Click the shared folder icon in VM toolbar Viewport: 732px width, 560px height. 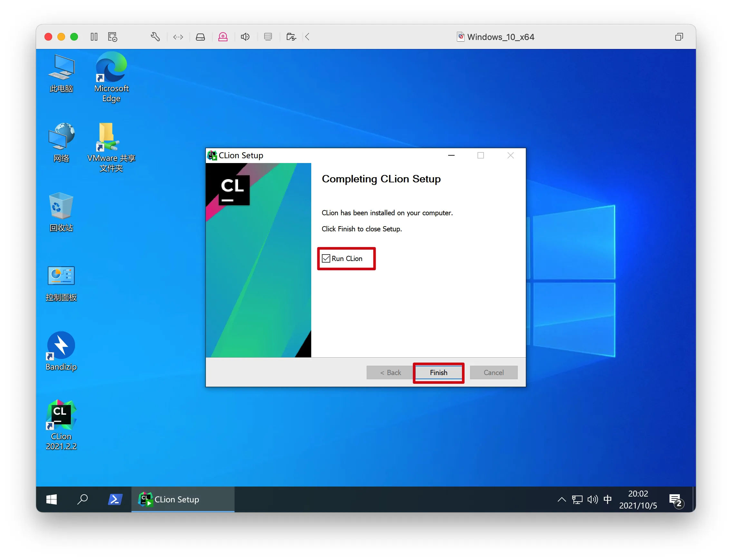(x=291, y=37)
